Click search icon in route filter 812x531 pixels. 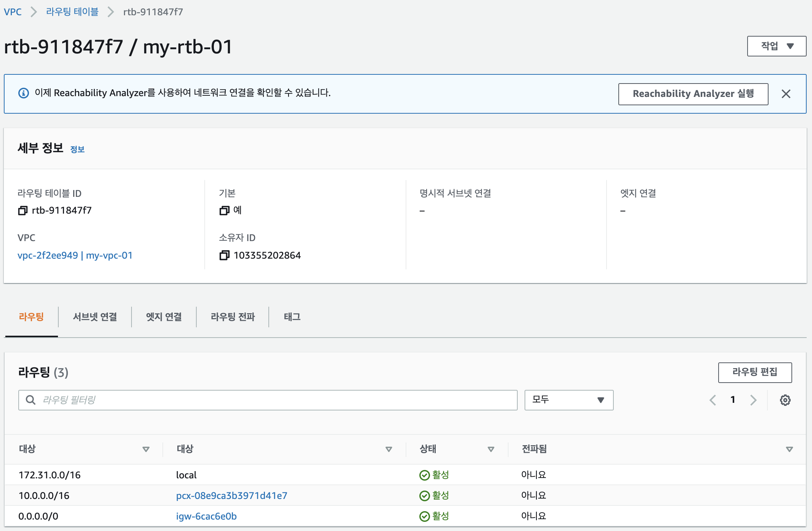30,400
